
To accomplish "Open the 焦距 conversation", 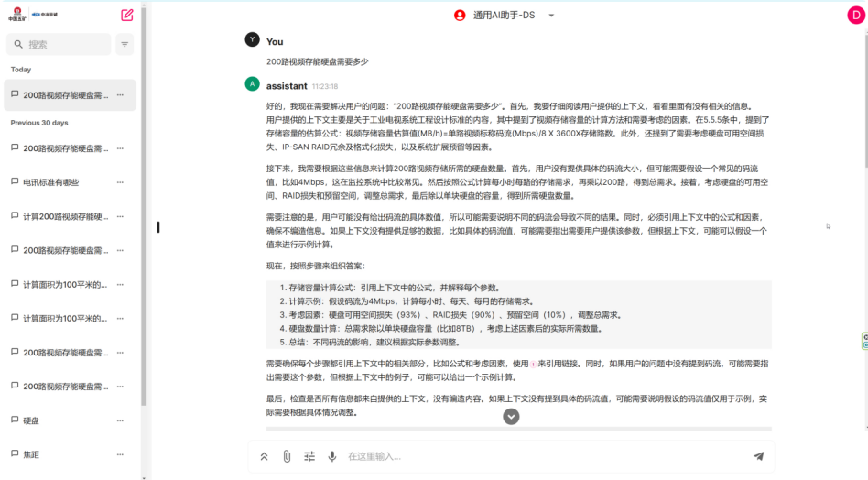I will pos(37,454).
